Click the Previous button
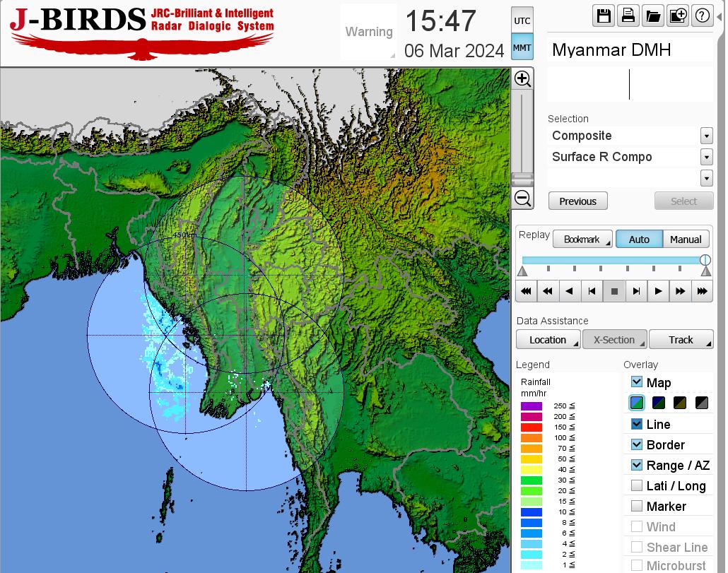 tap(577, 201)
